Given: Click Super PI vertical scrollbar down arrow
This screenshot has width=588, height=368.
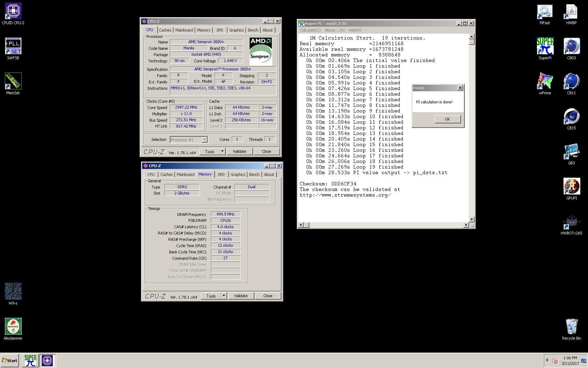Looking at the screenshot, I should [471, 219].
